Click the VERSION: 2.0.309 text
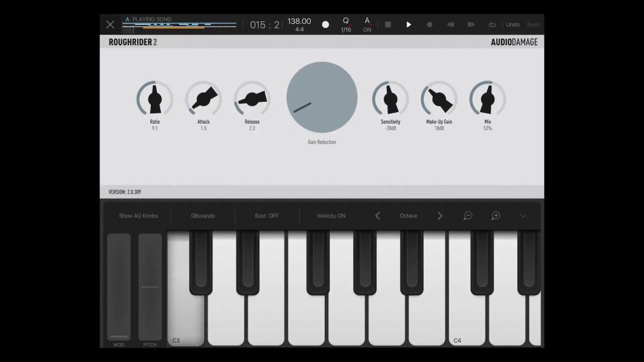 click(x=125, y=192)
